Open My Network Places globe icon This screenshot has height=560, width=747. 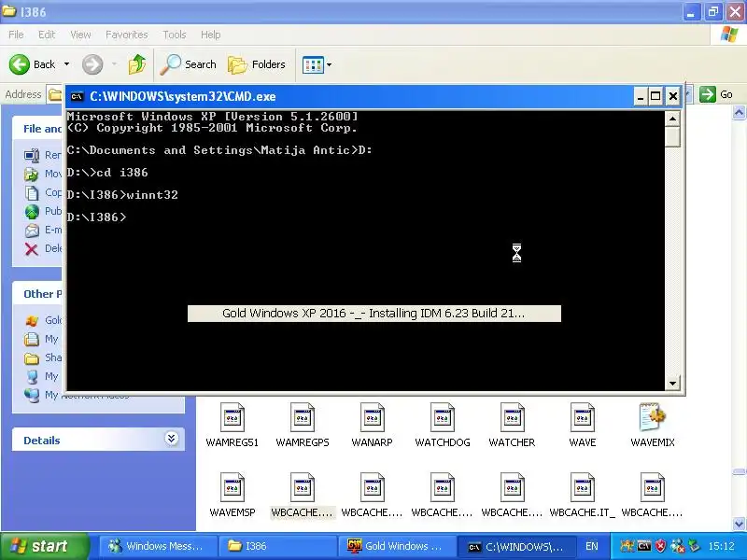(x=32, y=395)
